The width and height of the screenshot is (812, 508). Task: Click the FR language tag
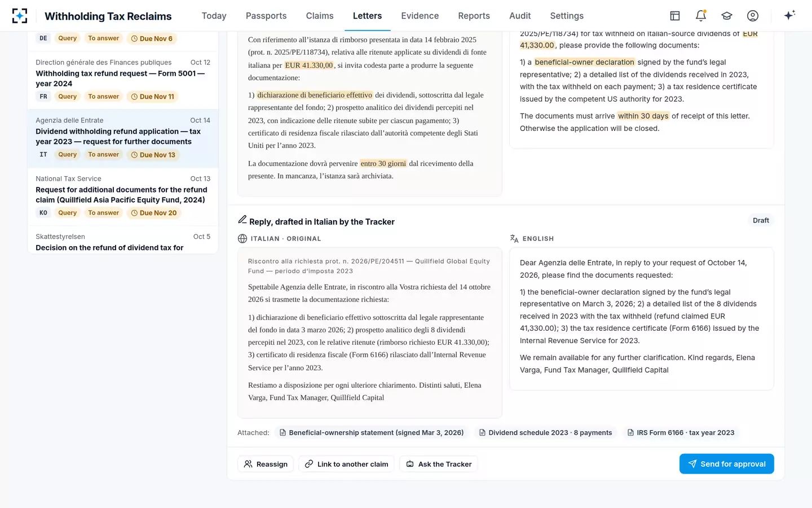[43, 97]
